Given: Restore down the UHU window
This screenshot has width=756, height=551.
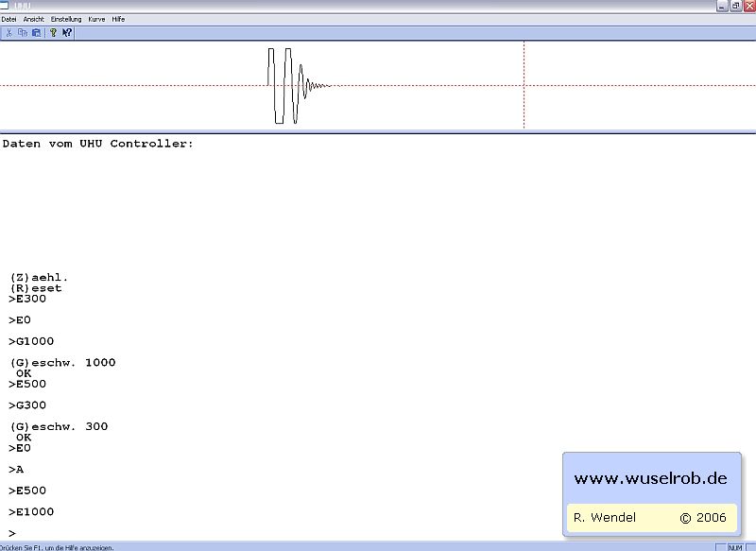Looking at the screenshot, I should point(735,6).
